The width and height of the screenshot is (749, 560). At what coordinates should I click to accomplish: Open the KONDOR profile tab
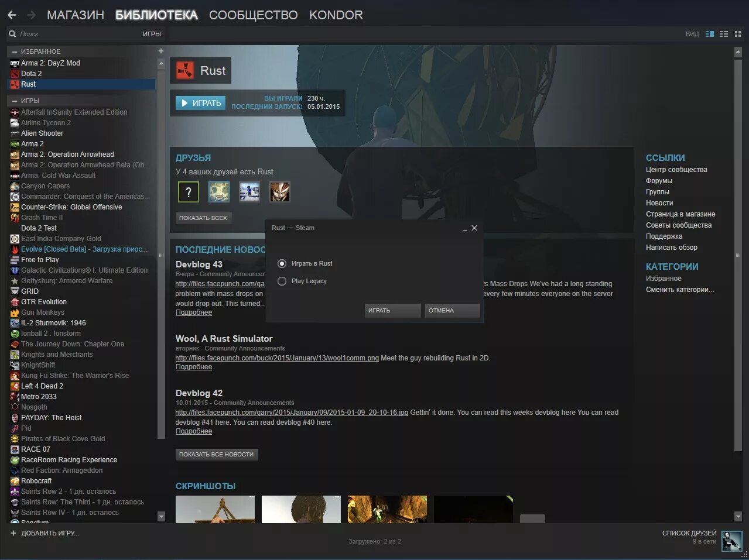coord(336,15)
